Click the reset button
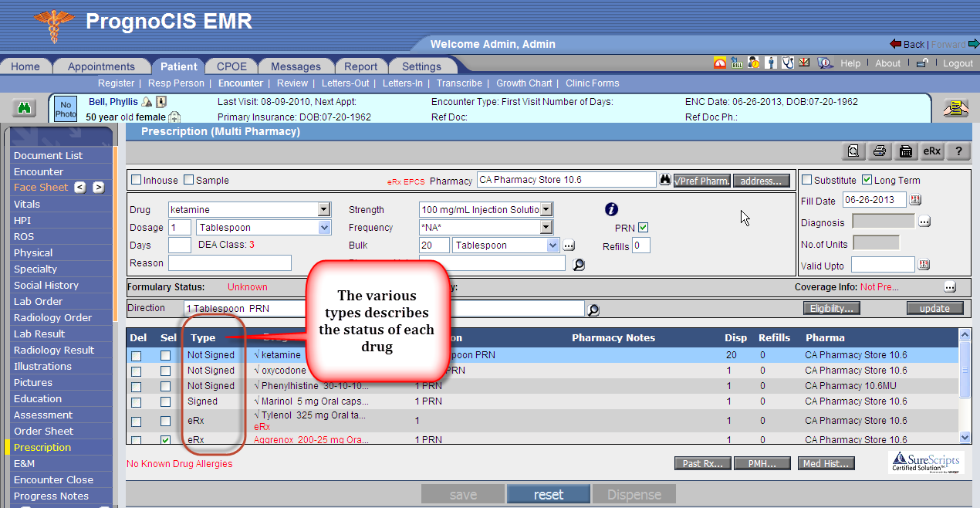The width and height of the screenshot is (980, 508). pyautogui.click(x=549, y=495)
